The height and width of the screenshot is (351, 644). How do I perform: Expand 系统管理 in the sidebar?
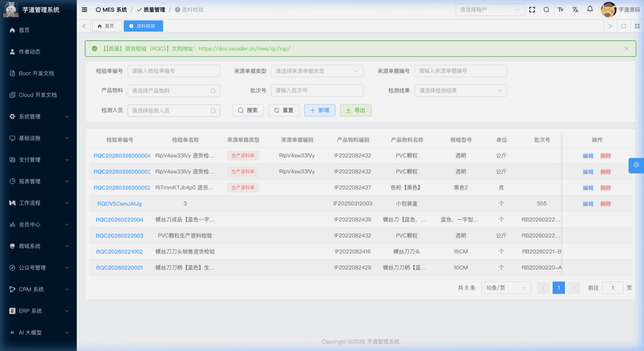(x=38, y=117)
